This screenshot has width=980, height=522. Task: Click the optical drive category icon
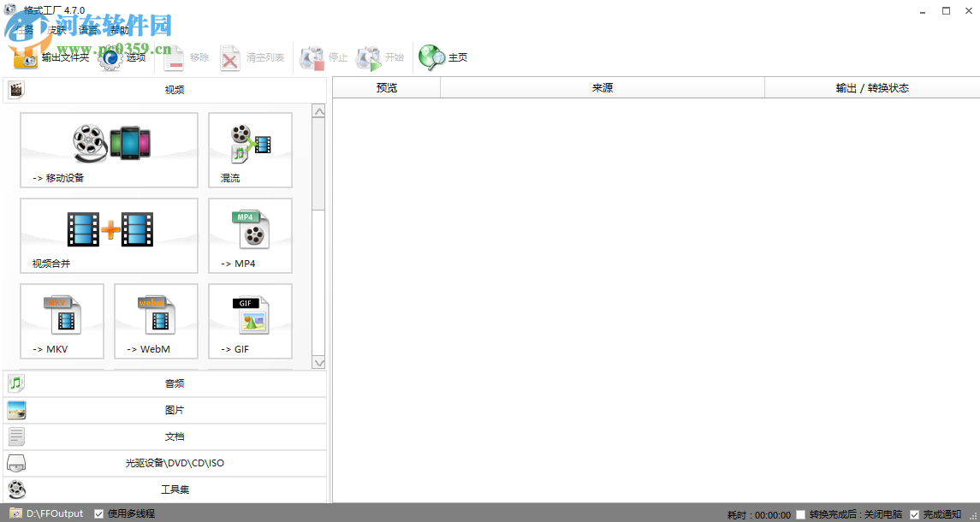17,463
